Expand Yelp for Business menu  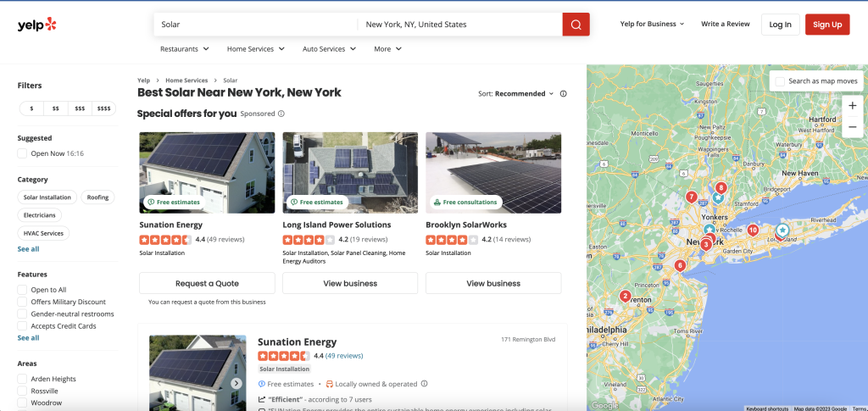pos(652,25)
